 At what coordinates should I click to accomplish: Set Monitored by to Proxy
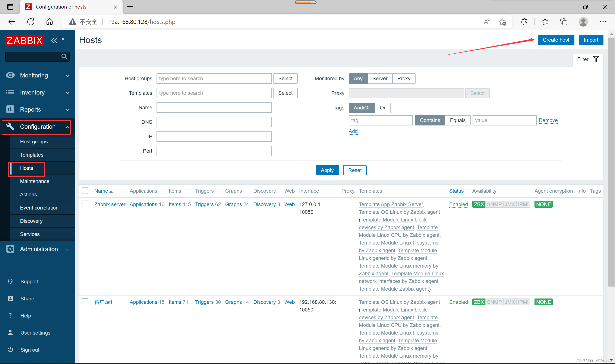coord(403,79)
